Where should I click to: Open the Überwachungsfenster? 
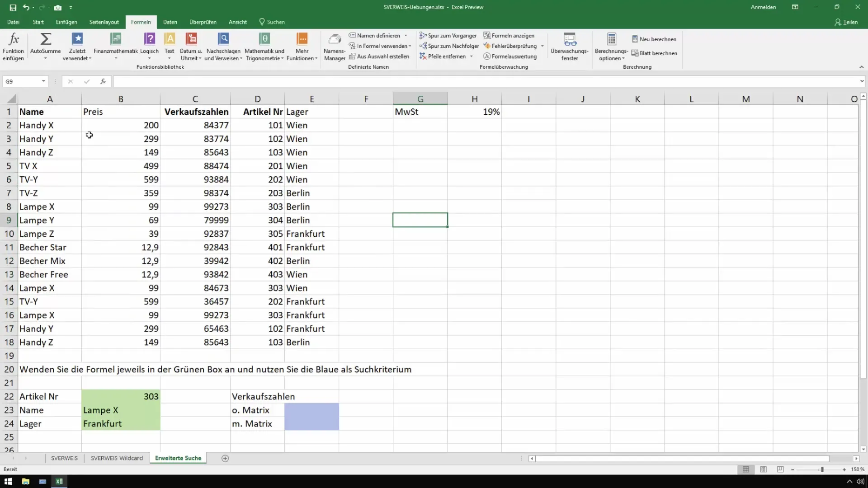570,47
